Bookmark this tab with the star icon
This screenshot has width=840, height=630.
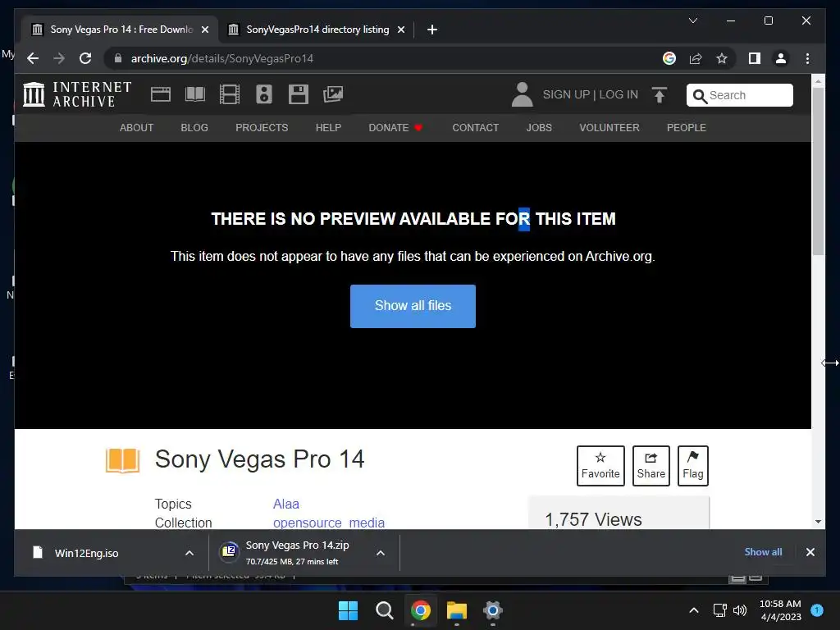coord(722,58)
